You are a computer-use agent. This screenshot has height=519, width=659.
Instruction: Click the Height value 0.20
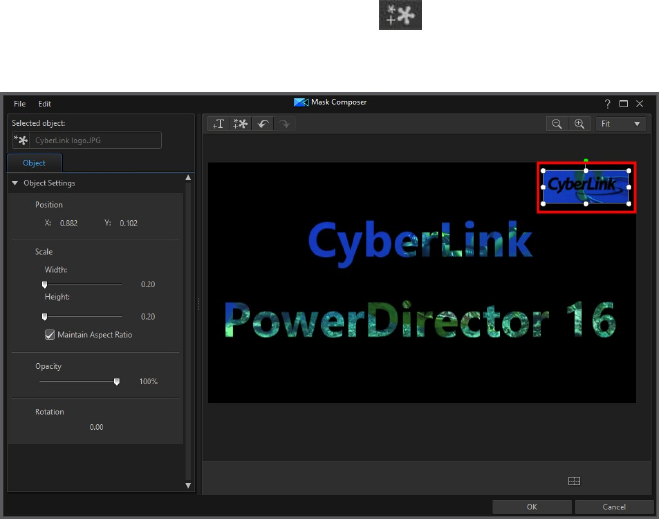[x=148, y=316]
